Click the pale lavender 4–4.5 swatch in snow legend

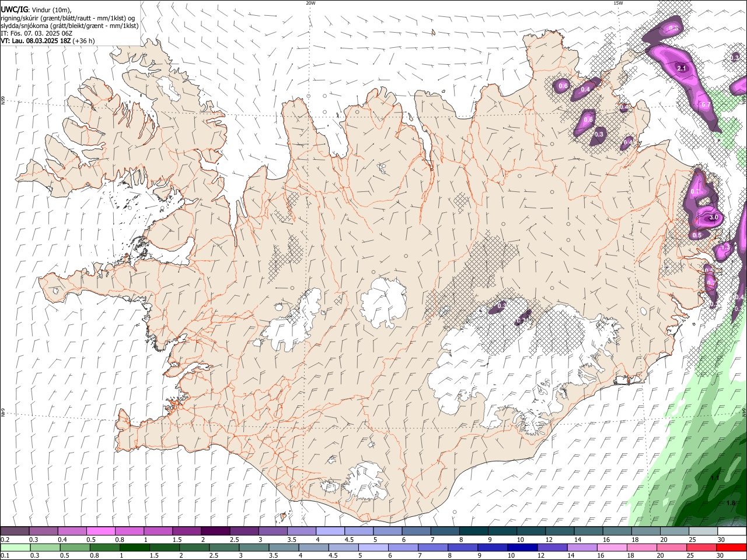point(330,531)
